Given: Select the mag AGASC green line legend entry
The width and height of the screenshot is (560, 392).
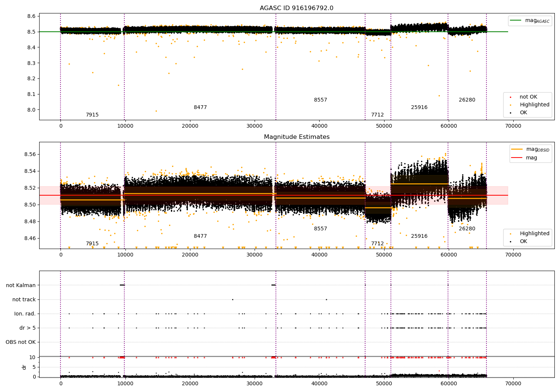Looking at the screenshot, I should 530,21.
